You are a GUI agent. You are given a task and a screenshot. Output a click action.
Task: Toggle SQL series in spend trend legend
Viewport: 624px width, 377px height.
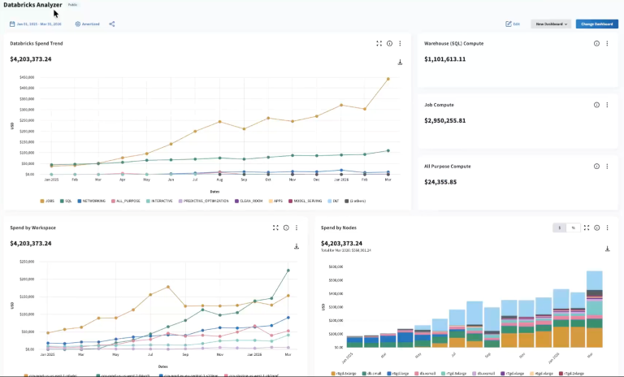click(66, 201)
